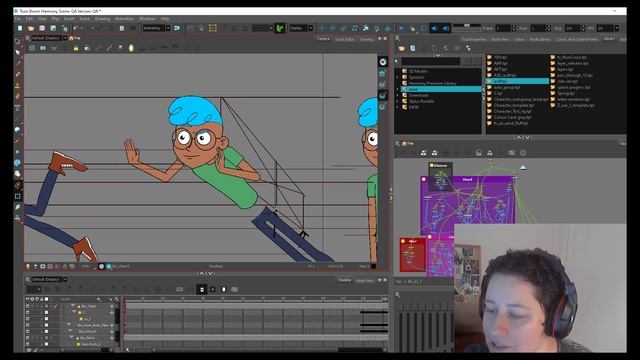Viewport: 640px width, 360px height.
Task: Switch to the Script Editor tab
Action: click(344, 39)
